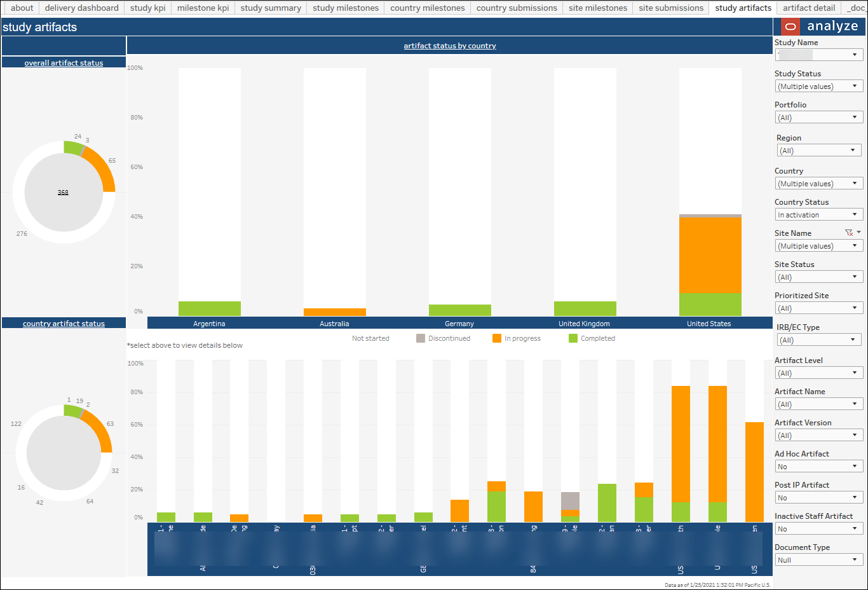
Task: Open the Post IP Artifact dropdown
Action: [818, 498]
